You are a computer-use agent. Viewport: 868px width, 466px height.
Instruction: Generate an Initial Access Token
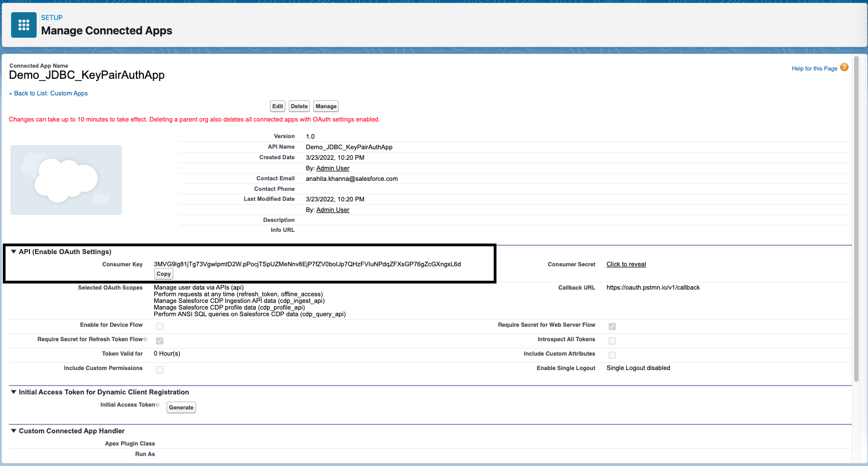(181, 408)
